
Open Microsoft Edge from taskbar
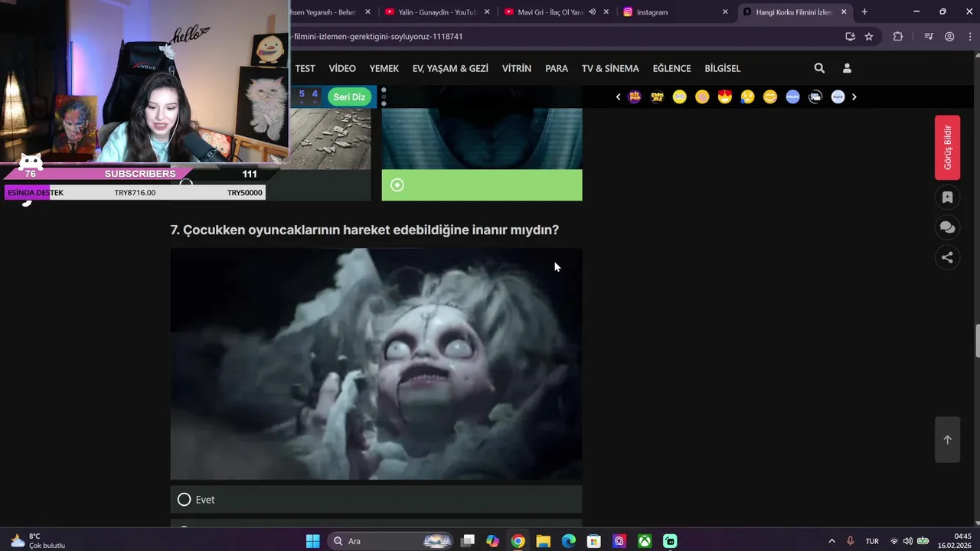568,541
